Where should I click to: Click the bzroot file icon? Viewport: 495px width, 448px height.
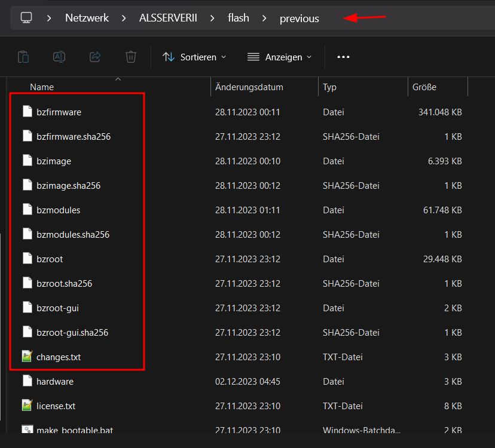click(x=27, y=259)
